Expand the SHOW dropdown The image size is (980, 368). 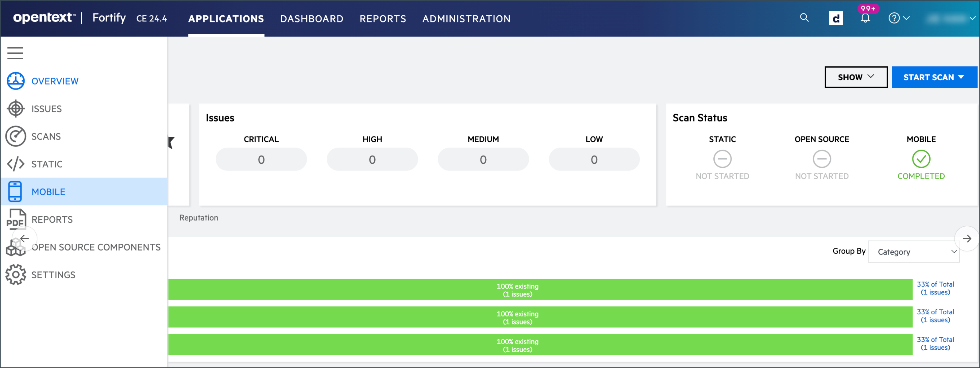[856, 77]
